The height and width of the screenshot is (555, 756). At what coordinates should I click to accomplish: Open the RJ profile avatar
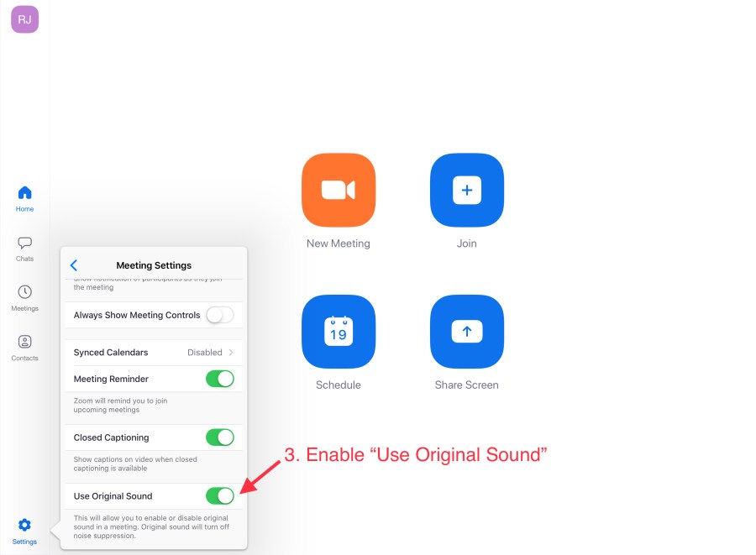(x=24, y=19)
